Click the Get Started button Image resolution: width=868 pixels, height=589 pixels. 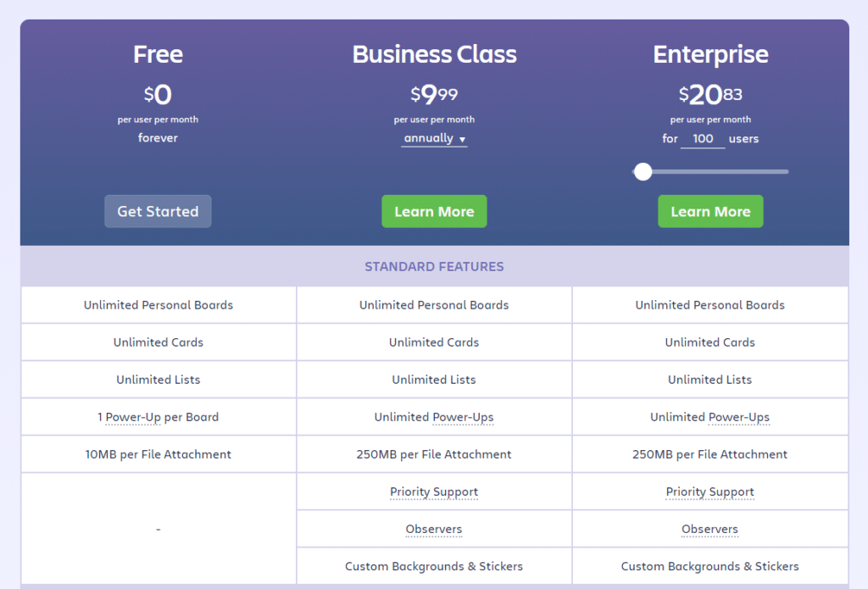pos(158,212)
